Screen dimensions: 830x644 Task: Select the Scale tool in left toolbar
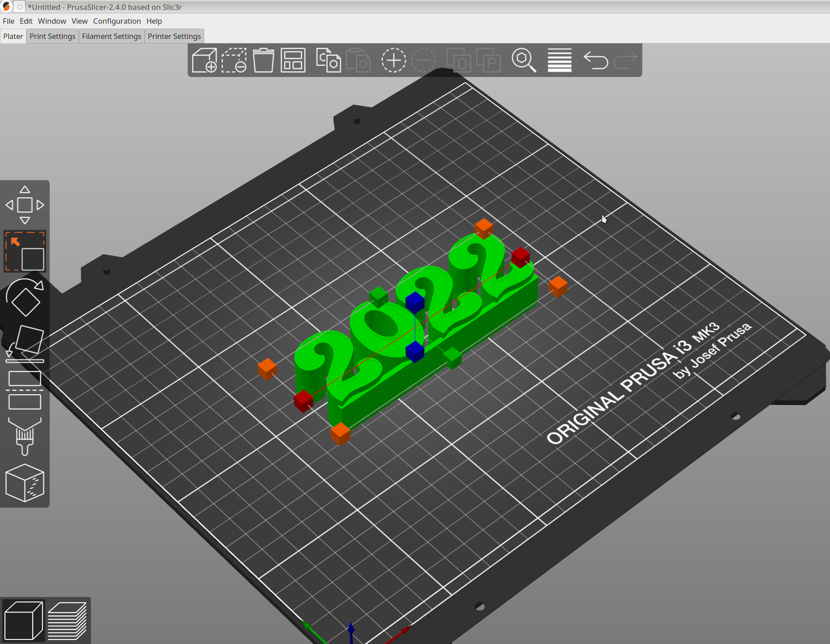[x=25, y=252]
